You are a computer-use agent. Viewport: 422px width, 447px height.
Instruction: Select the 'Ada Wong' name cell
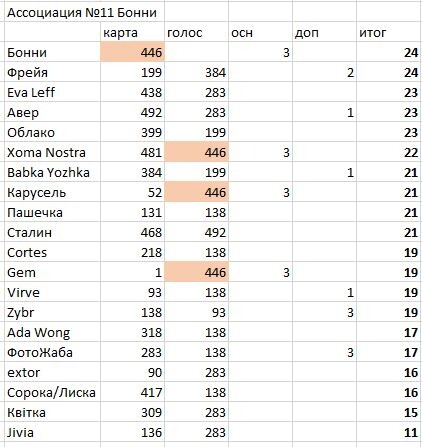point(52,332)
